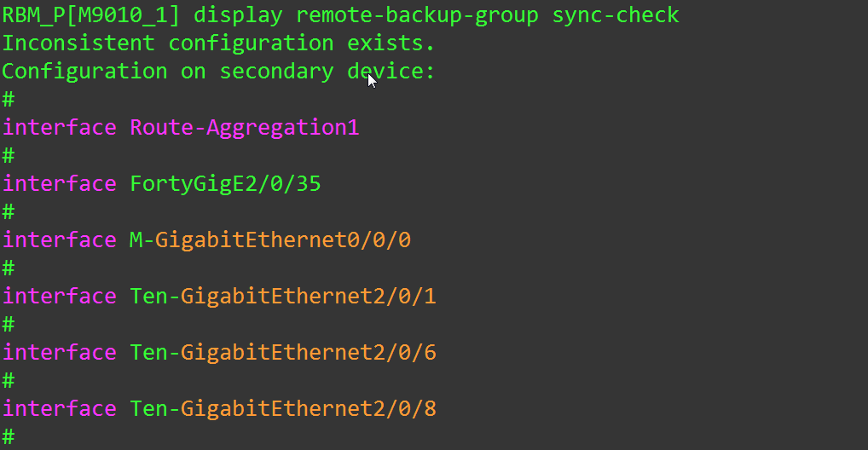
Task: Click the 'Ten-GigabitEthernet2/0/1' interface name
Action: coord(283,296)
